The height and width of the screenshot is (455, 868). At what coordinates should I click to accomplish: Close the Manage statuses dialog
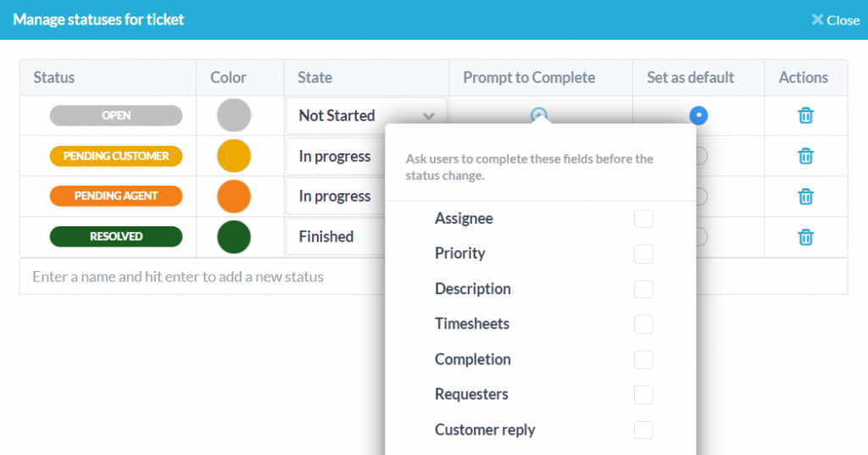[835, 19]
